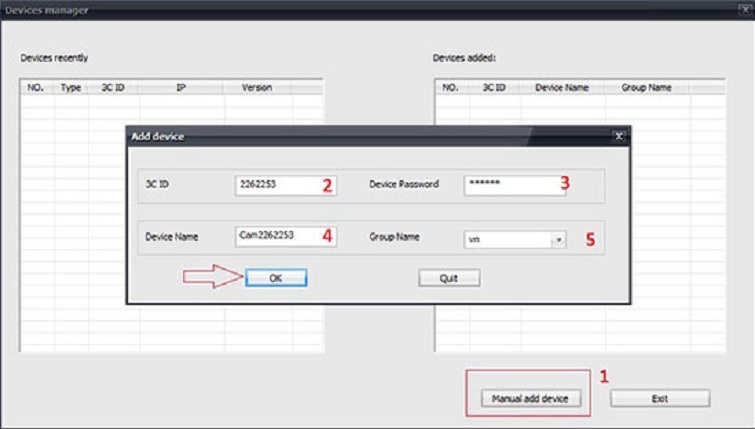The height and width of the screenshot is (429, 755).
Task: Close the Devices manager window
Action: click(x=744, y=10)
